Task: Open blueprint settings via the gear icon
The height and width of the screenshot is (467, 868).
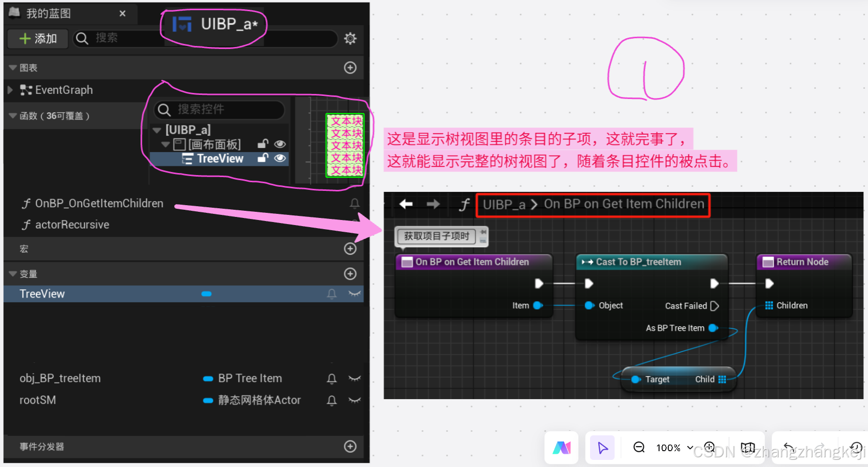Action: coord(350,39)
